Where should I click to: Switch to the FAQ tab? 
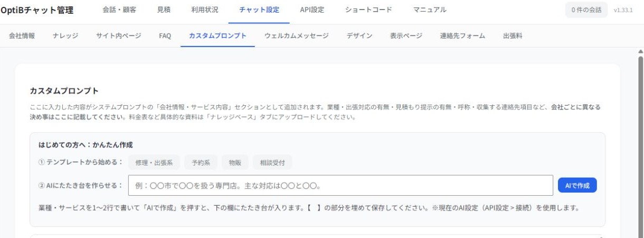pyautogui.click(x=165, y=36)
